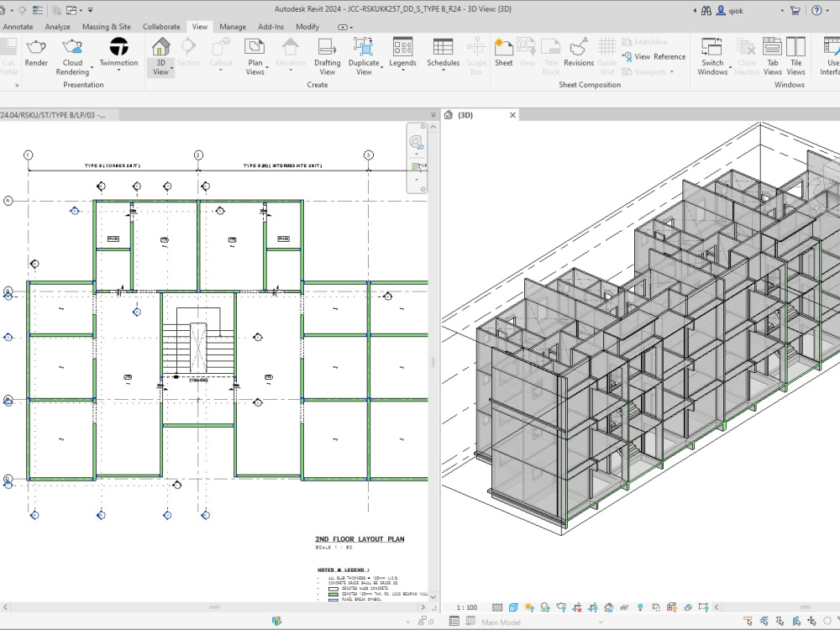Expand Switch Windows dropdown arrow

click(730, 68)
